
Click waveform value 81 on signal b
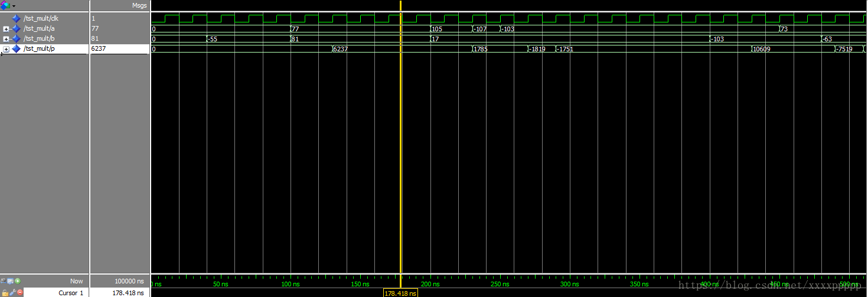pos(295,39)
